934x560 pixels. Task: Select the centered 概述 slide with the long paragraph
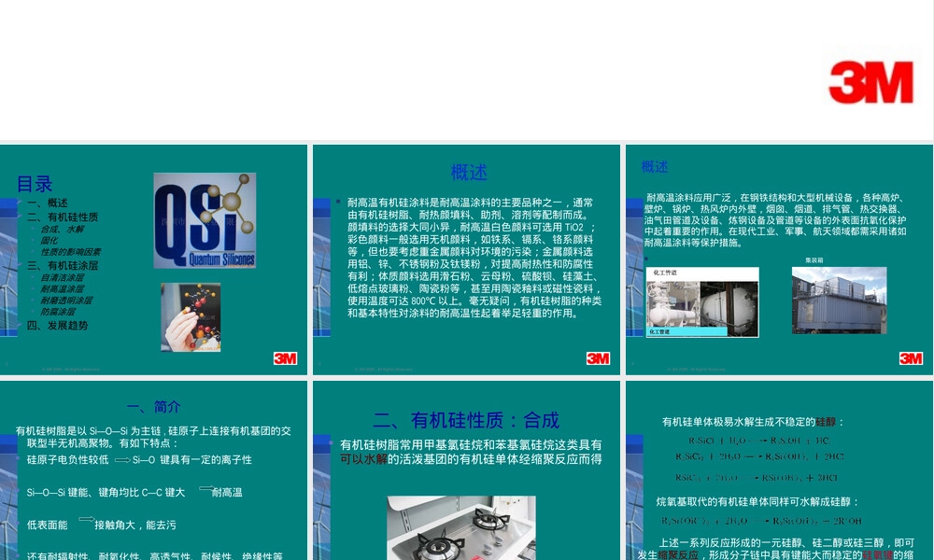[x=466, y=259]
